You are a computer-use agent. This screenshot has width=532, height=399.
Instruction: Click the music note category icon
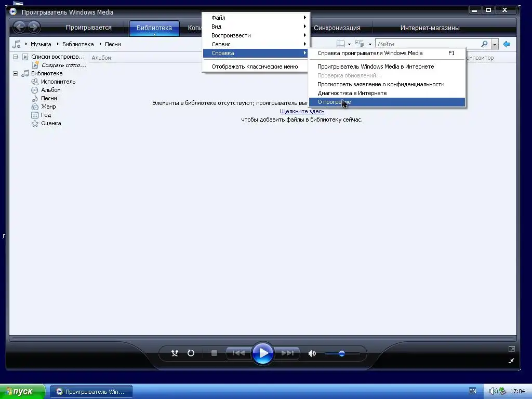16,44
